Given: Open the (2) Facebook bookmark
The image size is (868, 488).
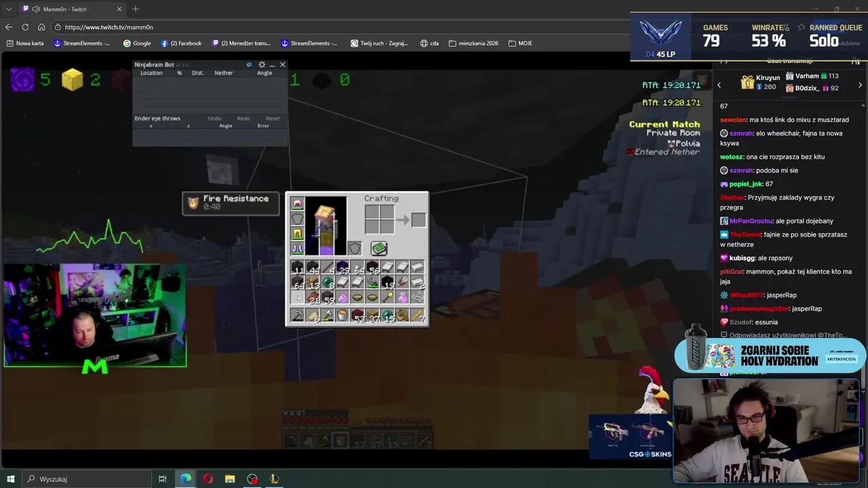Looking at the screenshot, I should pos(181,43).
